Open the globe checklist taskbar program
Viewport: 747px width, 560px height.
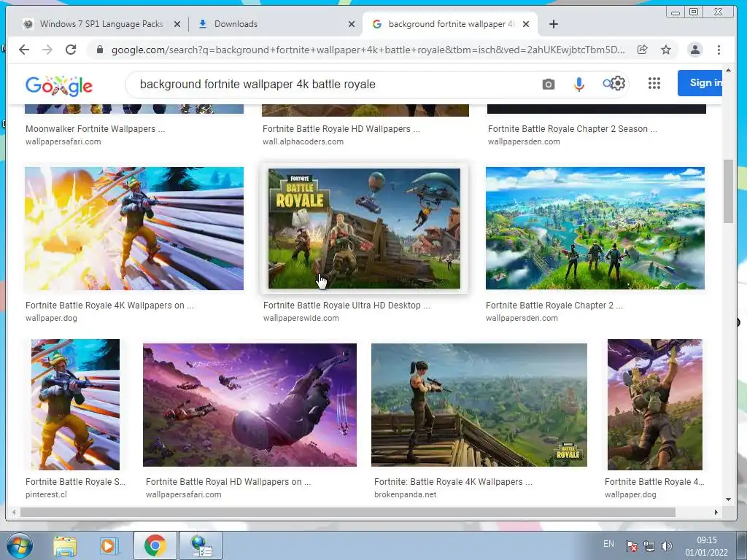point(201,545)
